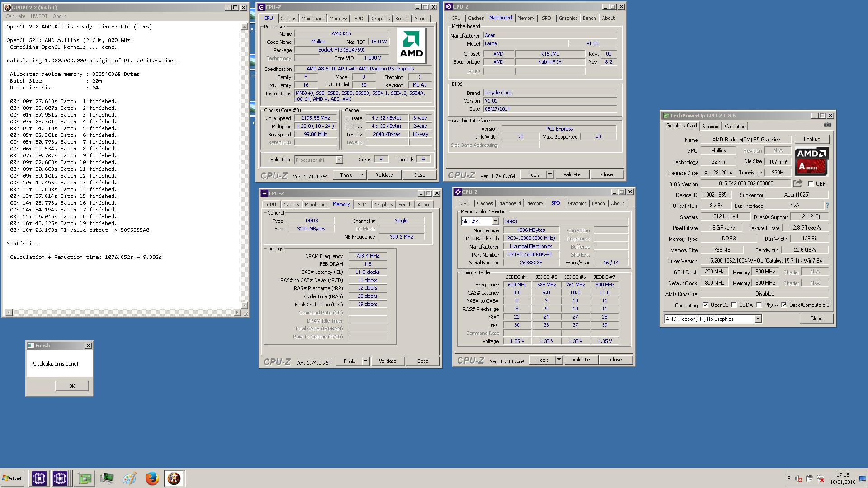Click the GPU-Z Close button
This screenshot has width=868, height=488.
816,319
